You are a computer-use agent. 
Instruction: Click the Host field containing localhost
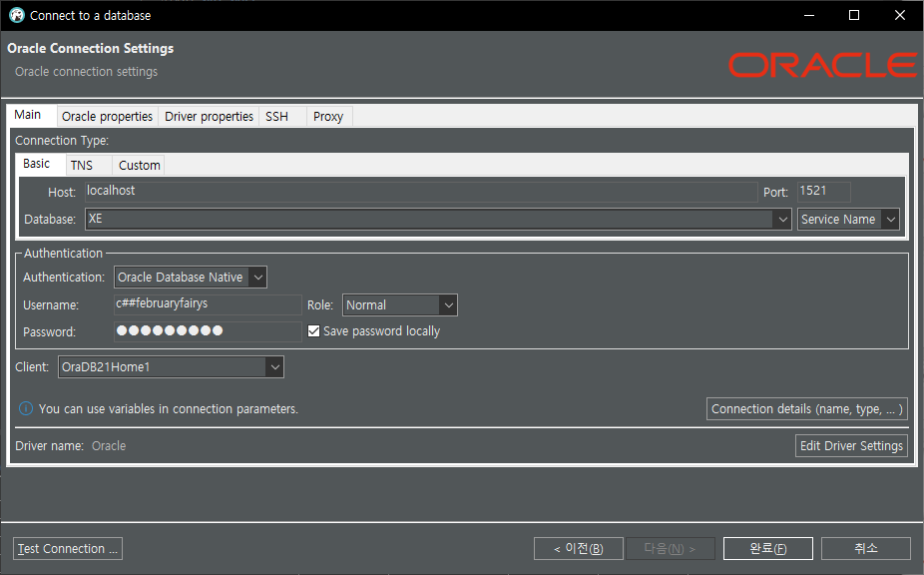(421, 191)
